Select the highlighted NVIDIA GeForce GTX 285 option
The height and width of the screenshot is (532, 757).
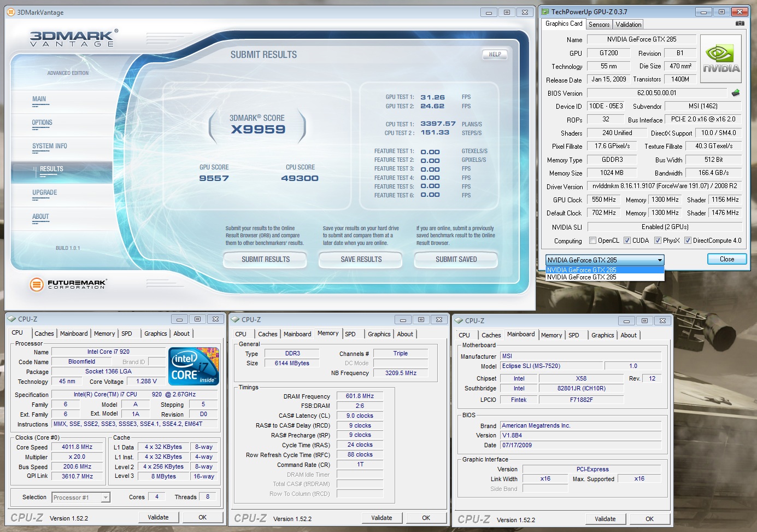tap(605, 270)
